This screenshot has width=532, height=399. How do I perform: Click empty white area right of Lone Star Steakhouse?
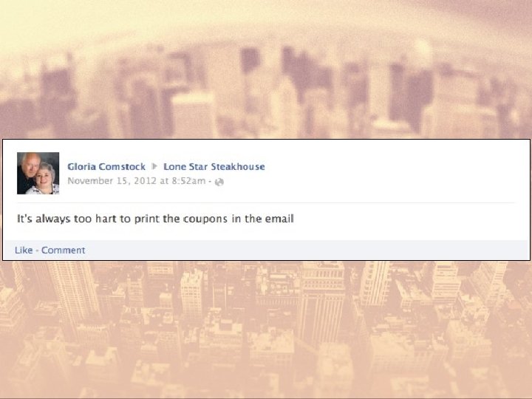click(390, 166)
